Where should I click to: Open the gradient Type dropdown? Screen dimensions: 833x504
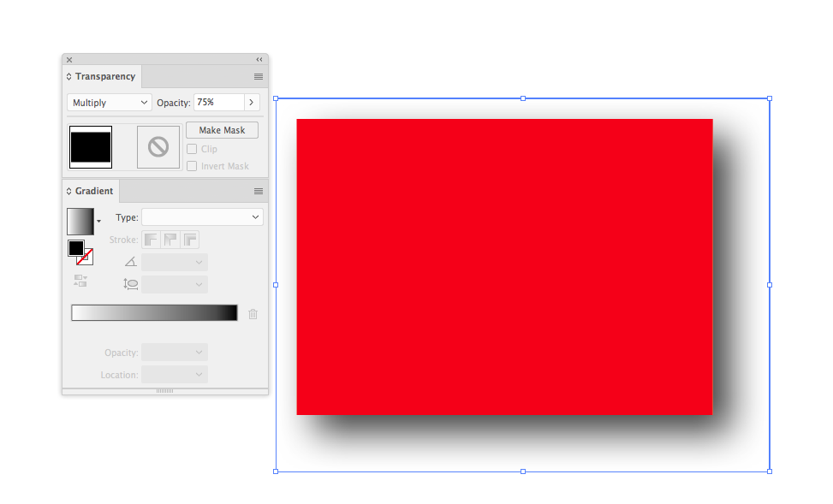pos(202,217)
